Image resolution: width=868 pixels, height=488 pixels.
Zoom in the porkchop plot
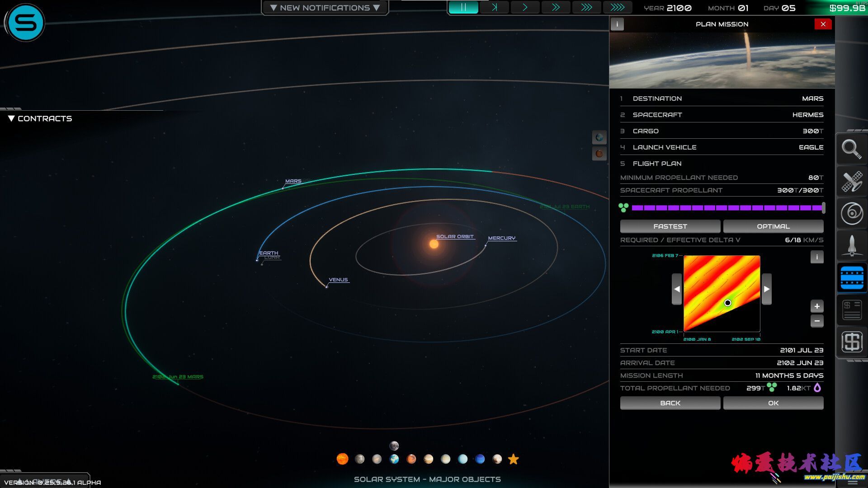click(817, 306)
